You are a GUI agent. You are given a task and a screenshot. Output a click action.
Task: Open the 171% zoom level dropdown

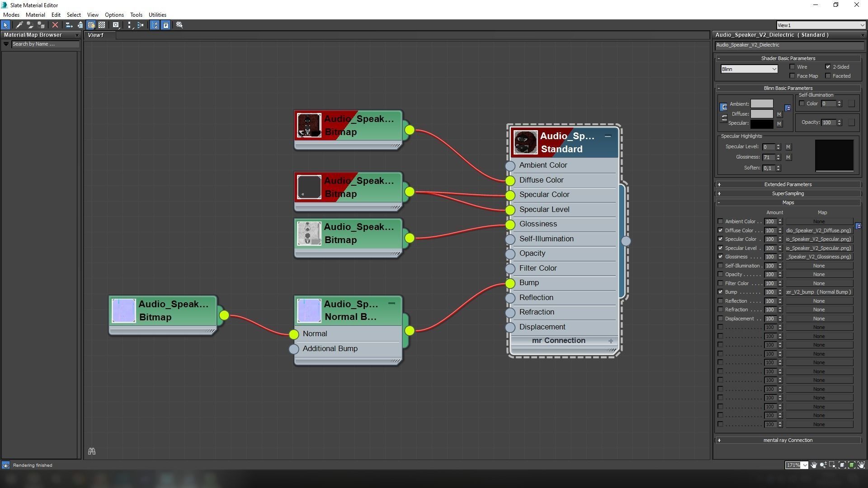click(x=805, y=465)
